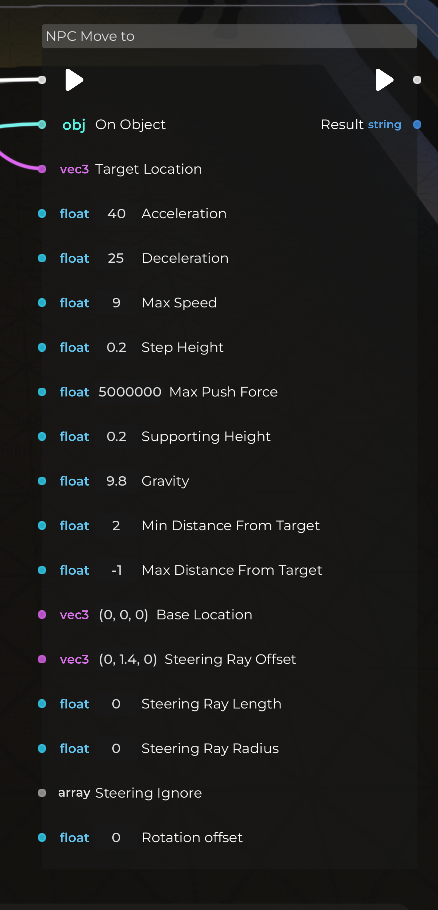Change the Max Distance From Target value -1
This screenshot has height=910, width=438.
pyautogui.click(x=116, y=570)
